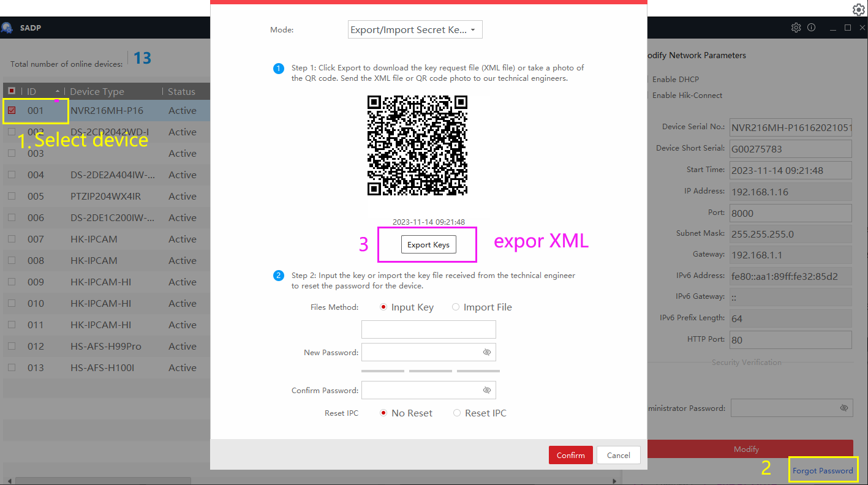Click the QR code image
Viewport: 868px width, 485px height.
417,145
